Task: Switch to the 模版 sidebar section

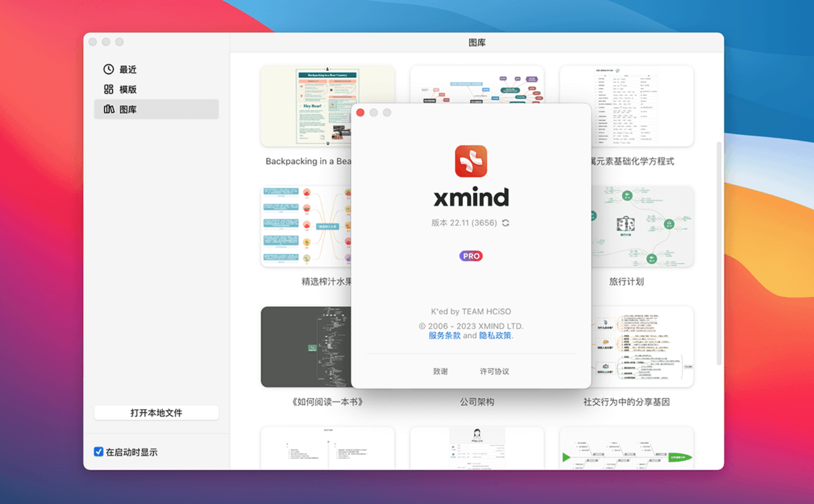Action: (156, 89)
